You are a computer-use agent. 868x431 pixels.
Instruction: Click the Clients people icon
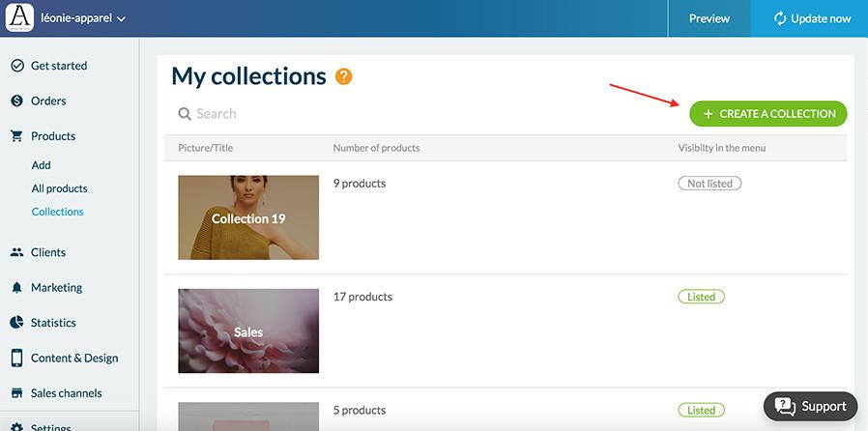pyautogui.click(x=16, y=252)
